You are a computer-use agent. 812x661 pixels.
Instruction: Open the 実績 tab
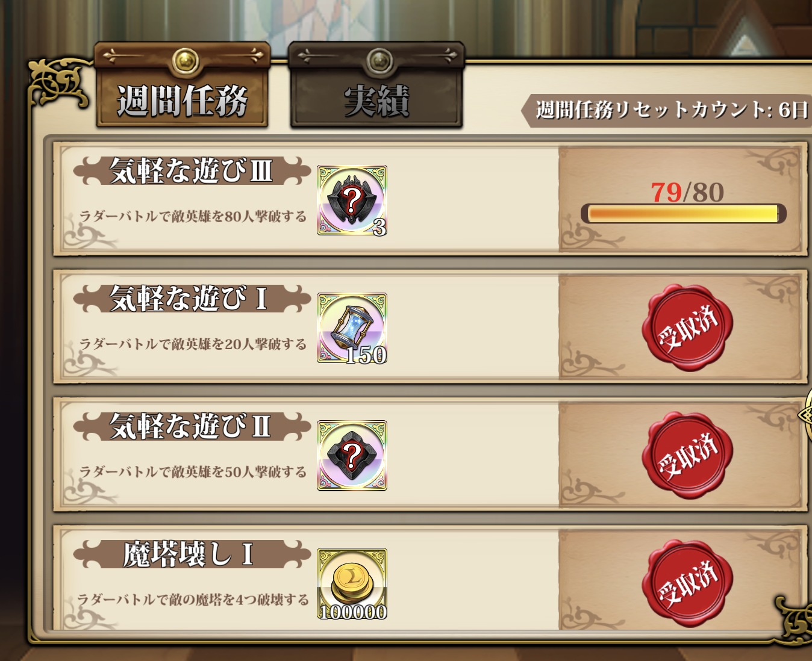pyautogui.click(x=376, y=85)
